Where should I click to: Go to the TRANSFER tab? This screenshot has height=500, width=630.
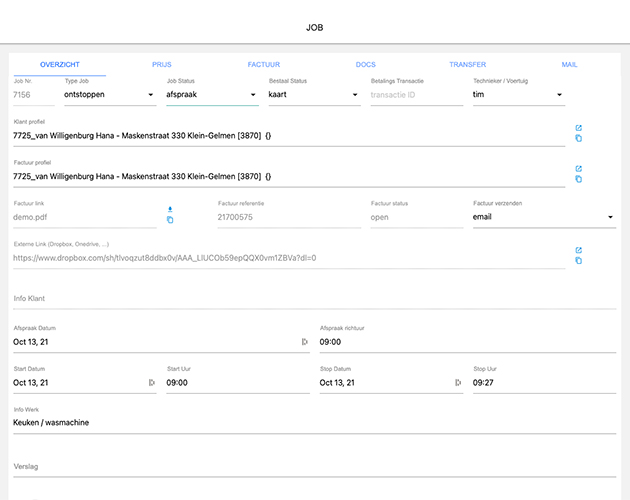467,65
